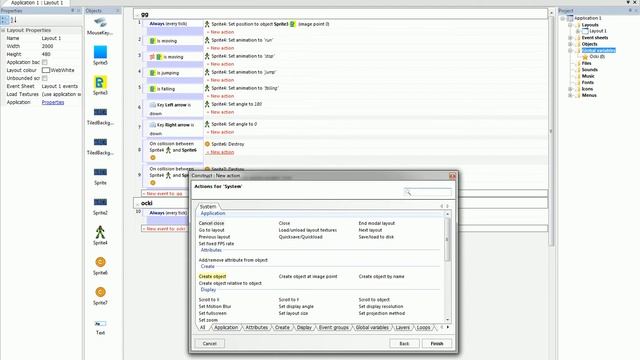Select Music in the Project tree
The width and height of the screenshot is (640, 360).
(x=588, y=76)
